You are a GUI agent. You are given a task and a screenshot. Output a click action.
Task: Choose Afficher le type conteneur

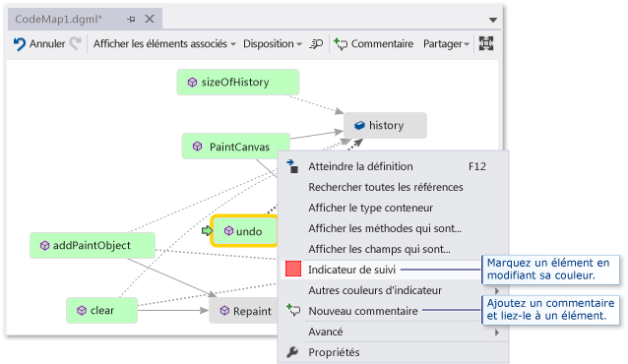click(x=394, y=208)
